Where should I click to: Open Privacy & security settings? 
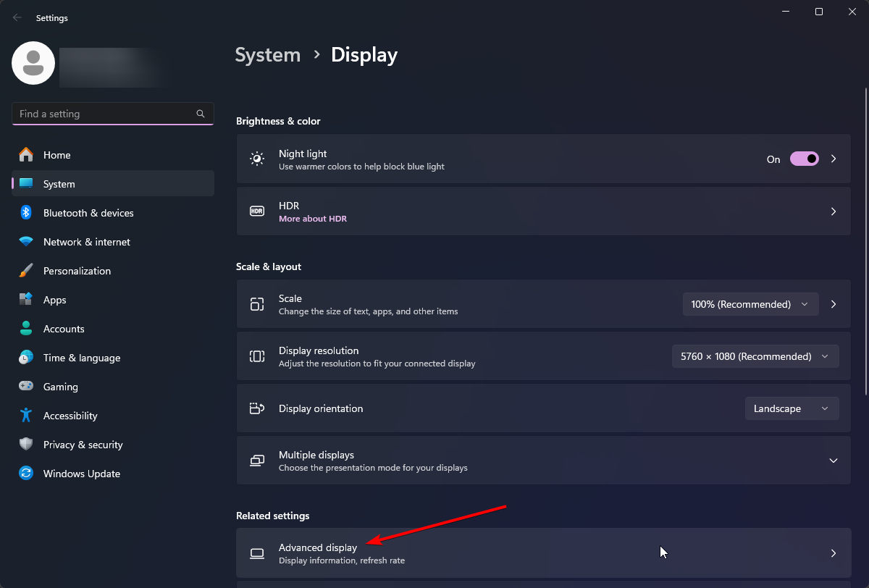(113, 445)
